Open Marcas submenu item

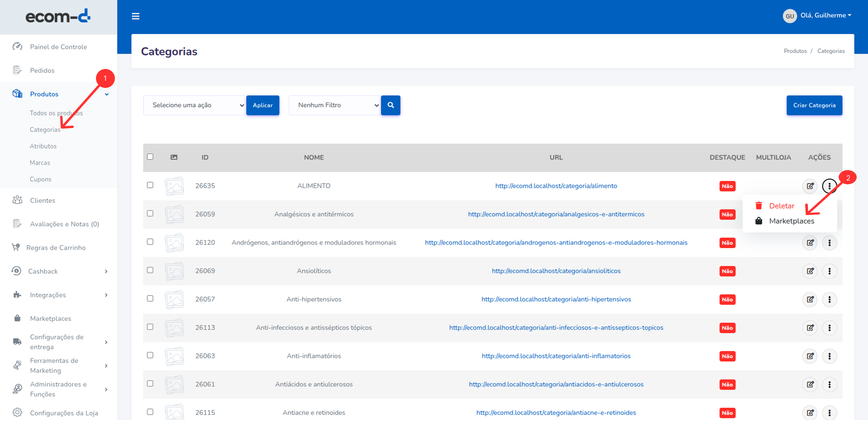[40, 163]
